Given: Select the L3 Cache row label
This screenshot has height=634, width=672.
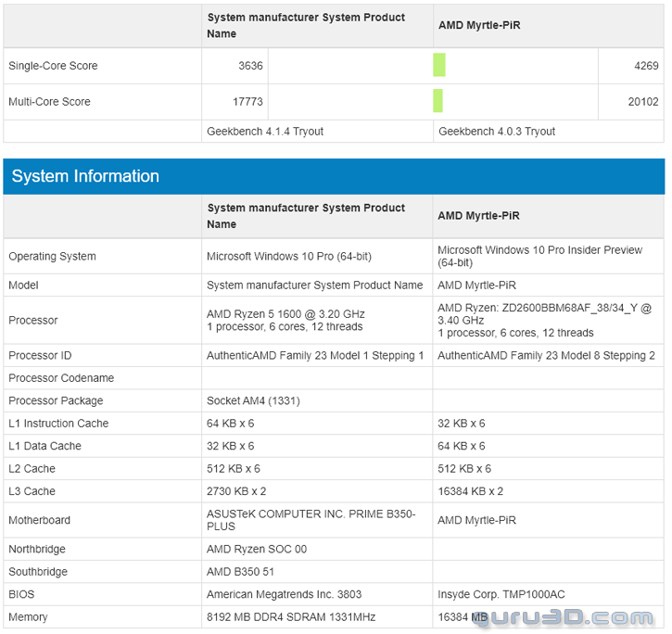Looking at the screenshot, I should click(x=32, y=491).
